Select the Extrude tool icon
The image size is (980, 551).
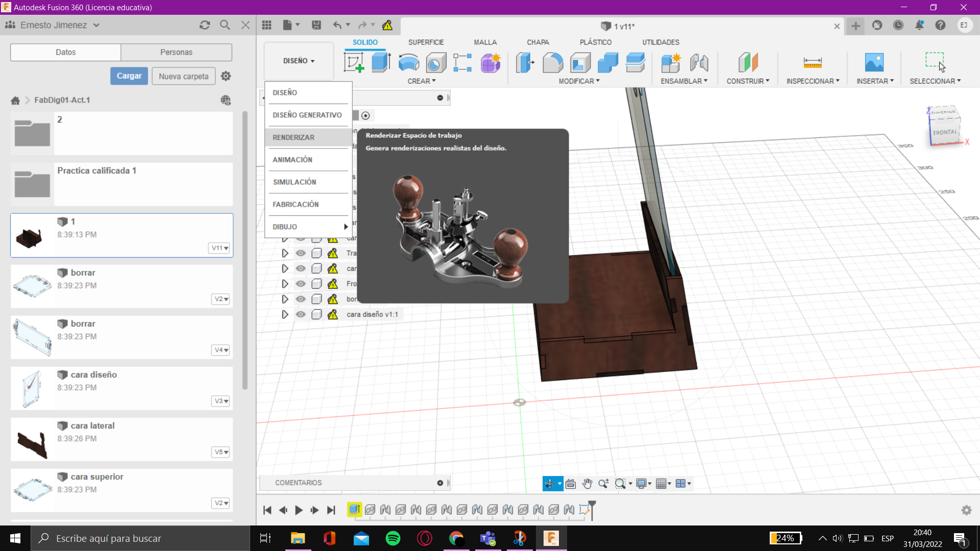pos(381,62)
